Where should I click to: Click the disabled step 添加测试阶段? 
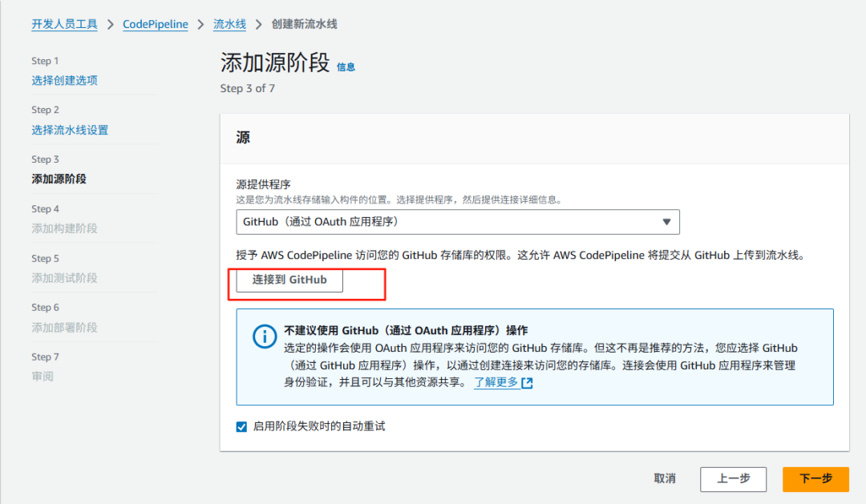pyautogui.click(x=65, y=278)
